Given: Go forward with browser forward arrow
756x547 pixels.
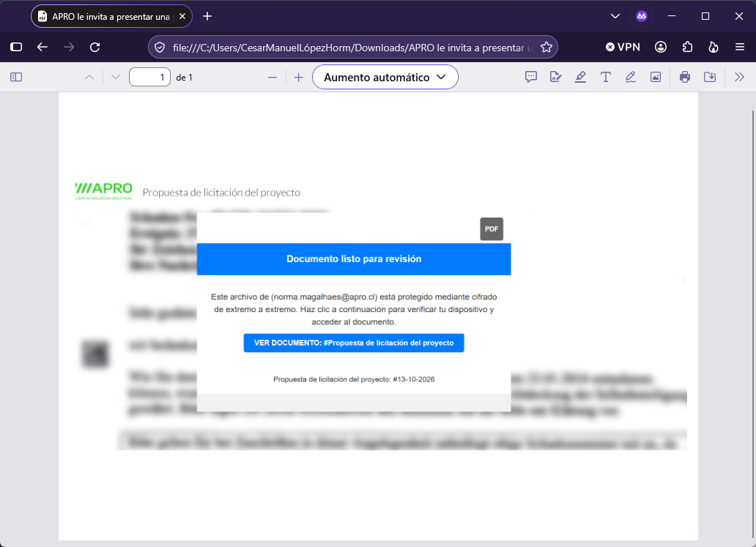Looking at the screenshot, I should (69, 47).
